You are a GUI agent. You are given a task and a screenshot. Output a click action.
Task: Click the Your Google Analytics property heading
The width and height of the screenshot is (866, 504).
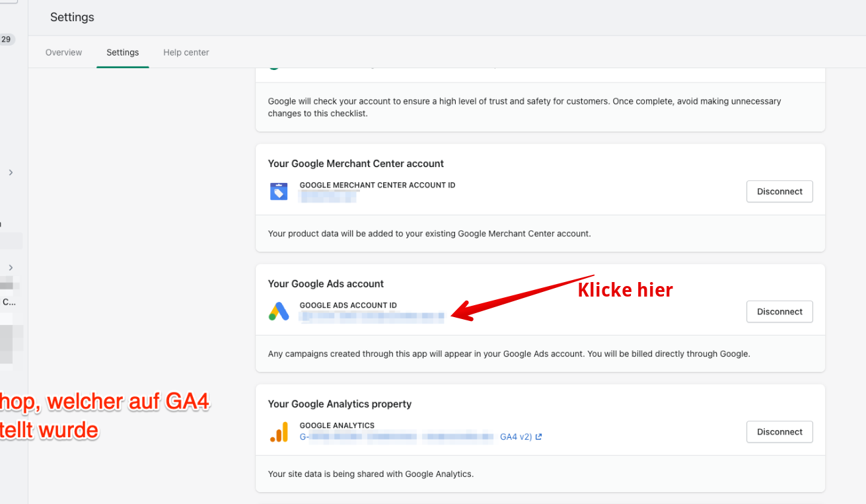(340, 404)
